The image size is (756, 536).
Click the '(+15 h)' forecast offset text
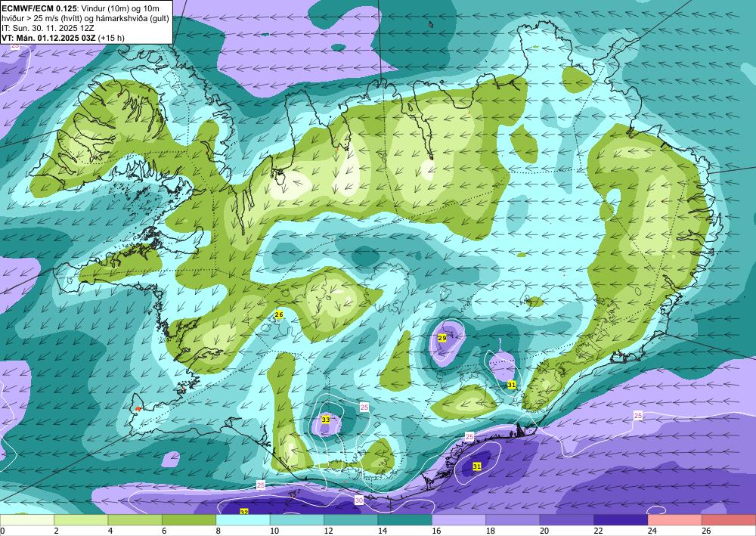[111, 38]
